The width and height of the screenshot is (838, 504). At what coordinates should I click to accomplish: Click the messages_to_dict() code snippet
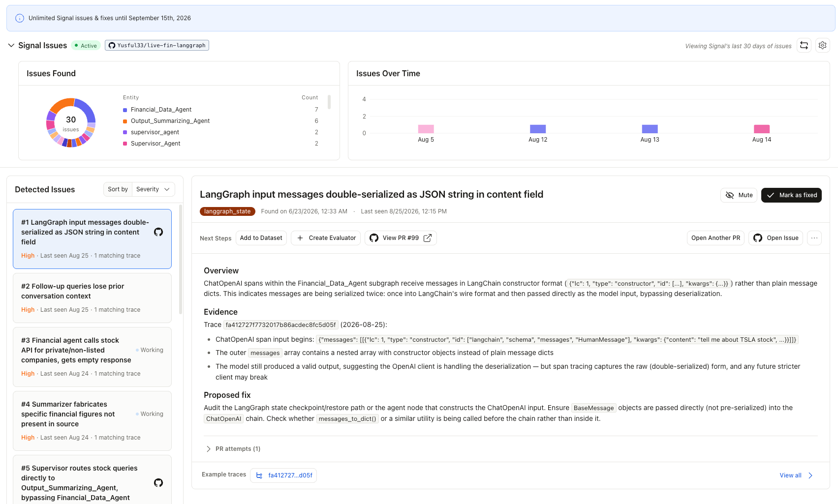tap(347, 419)
